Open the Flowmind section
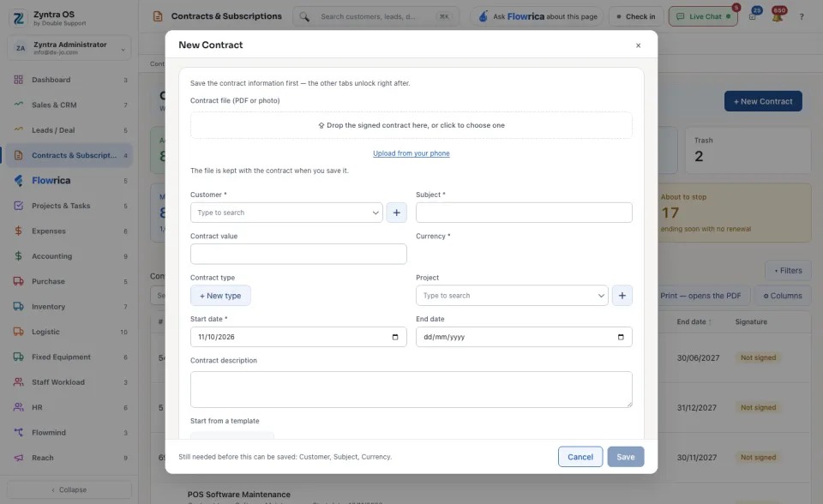 pos(69,433)
